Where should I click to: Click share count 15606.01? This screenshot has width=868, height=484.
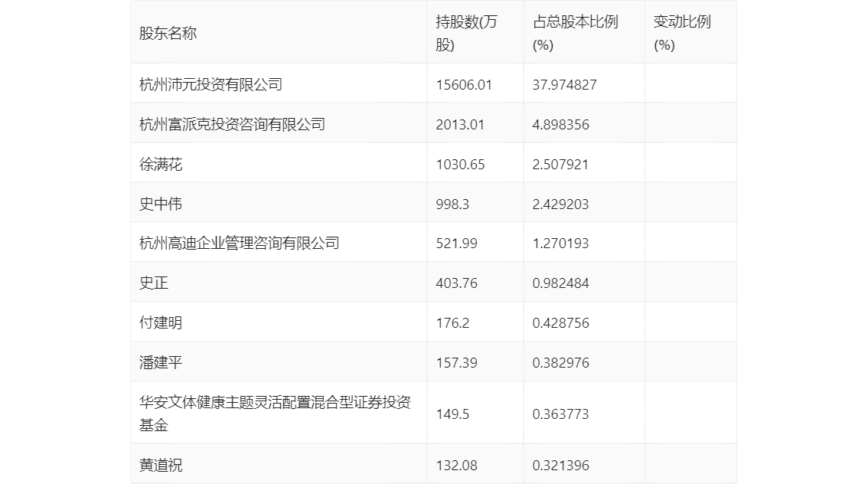[464, 85]
